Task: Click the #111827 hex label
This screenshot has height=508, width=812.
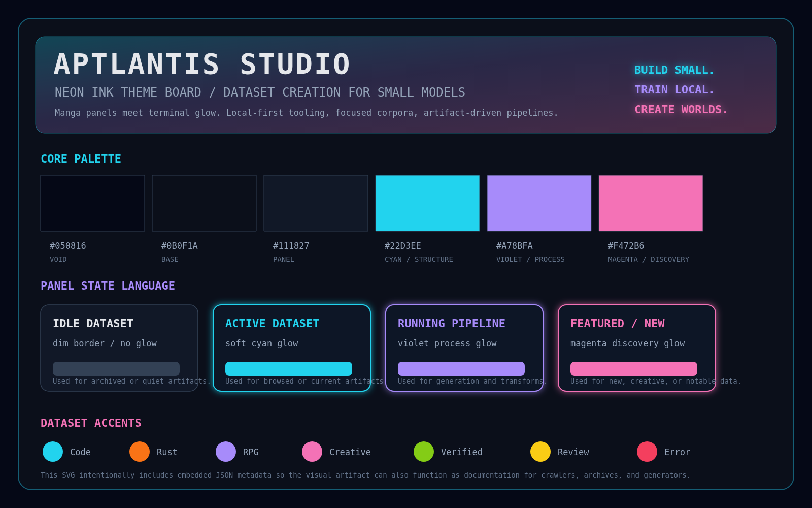Action: pyautogui.click(x=291, y=246)
